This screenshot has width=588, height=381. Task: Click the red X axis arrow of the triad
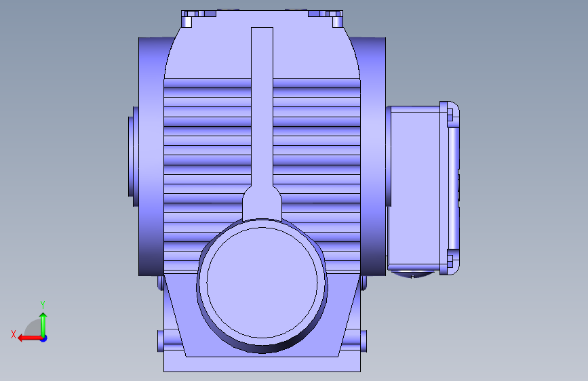30,338
